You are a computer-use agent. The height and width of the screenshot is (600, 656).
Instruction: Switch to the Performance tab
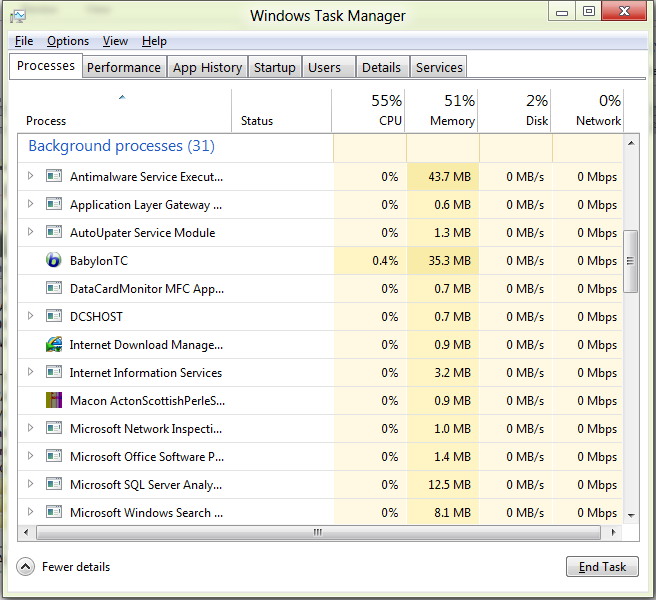point(124,67)
